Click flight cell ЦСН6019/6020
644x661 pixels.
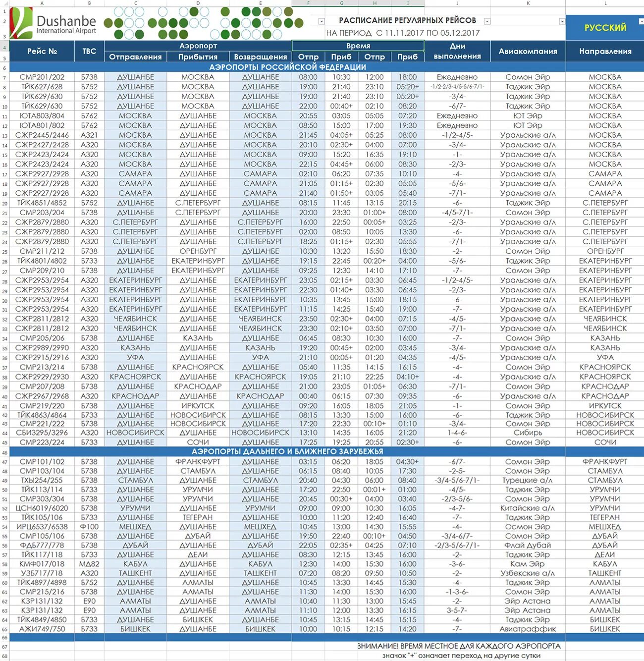[42, 508]
